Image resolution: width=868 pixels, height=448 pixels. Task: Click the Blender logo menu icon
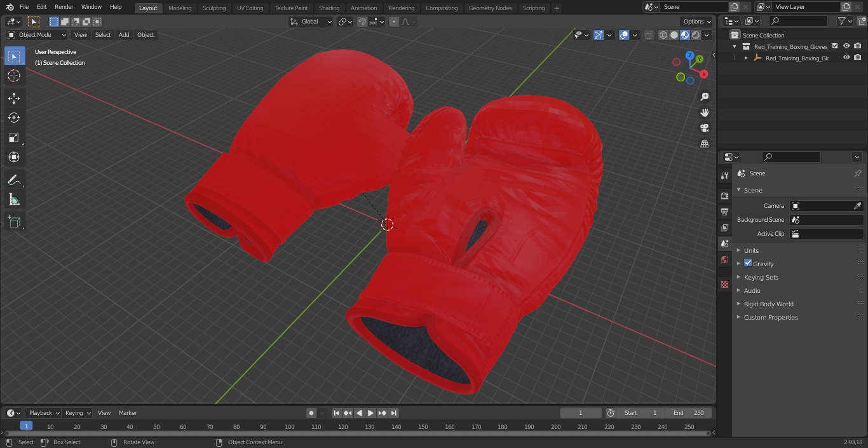(x=10, y=7)
